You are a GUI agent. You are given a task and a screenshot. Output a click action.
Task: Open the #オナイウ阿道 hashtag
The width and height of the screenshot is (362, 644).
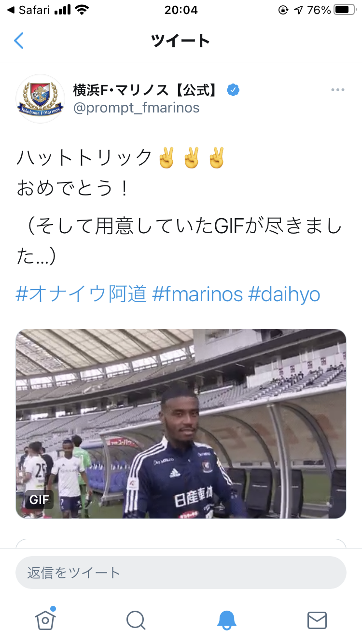[81, 294]
